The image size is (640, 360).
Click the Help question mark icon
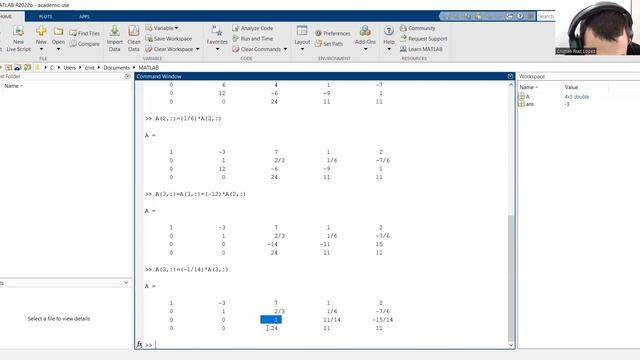point(389,31)
